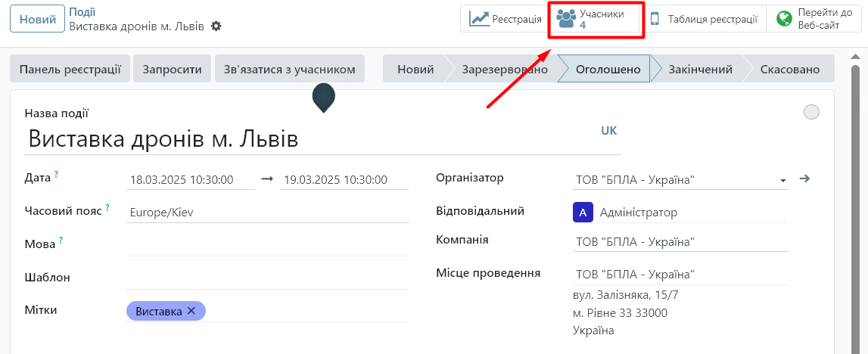Open organizer record via arrow icon
Screen dimensions: 868x354
click(x=804, y=179)
